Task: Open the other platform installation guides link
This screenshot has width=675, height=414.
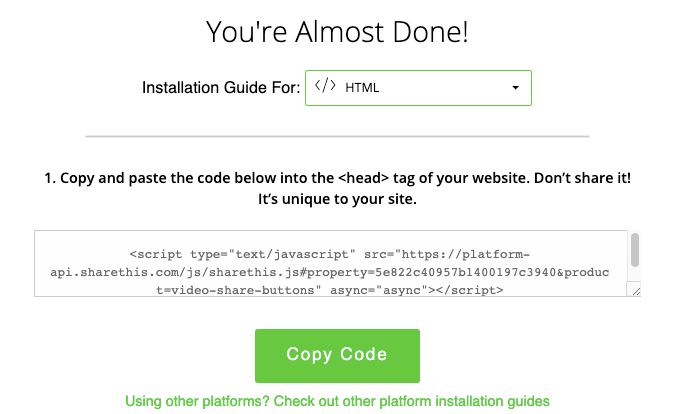Action: [337, 401]
